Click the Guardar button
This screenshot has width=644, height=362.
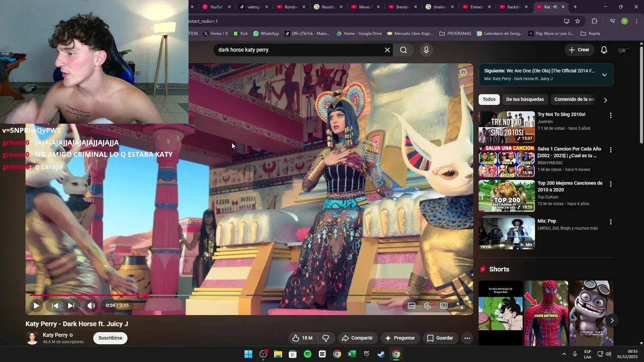point(440,338)
